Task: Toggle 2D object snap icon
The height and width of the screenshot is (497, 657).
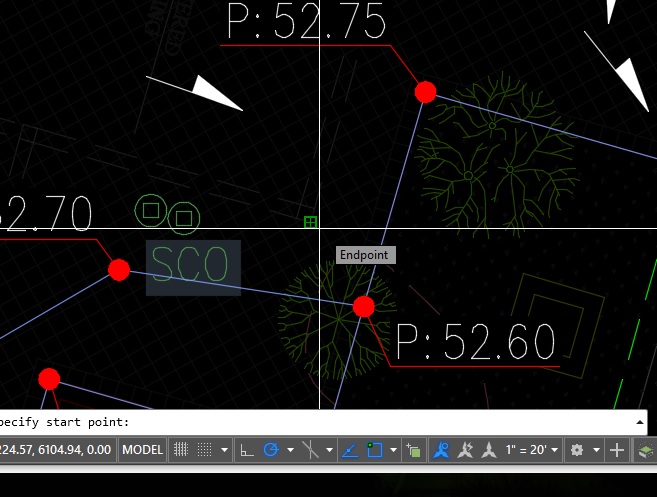Action: (x=374, y=450)
